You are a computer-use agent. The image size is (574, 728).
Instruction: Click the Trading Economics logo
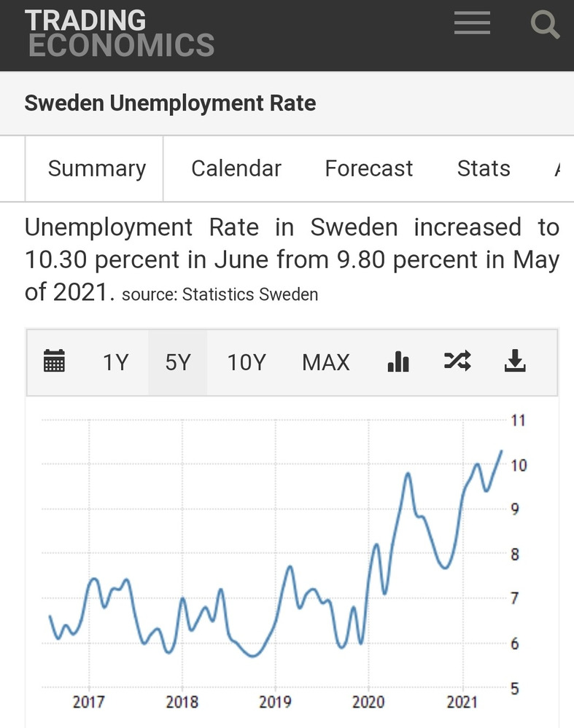(120, 33)
